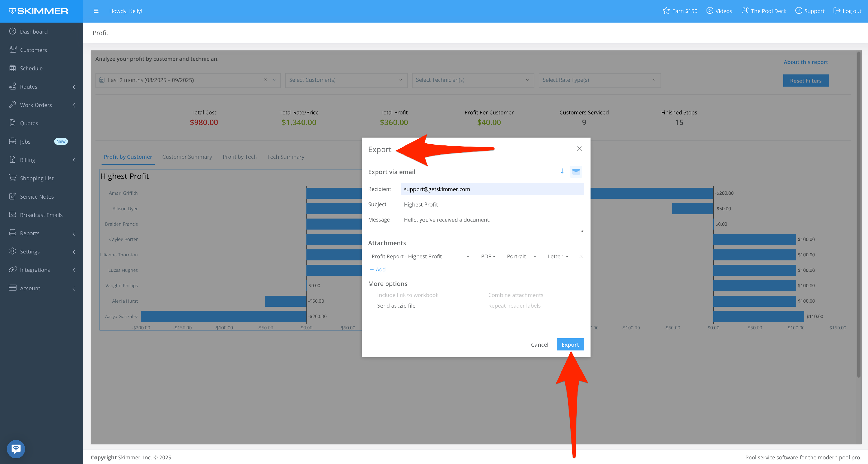Open the PDF format dropdown

[x=488, y=257]
